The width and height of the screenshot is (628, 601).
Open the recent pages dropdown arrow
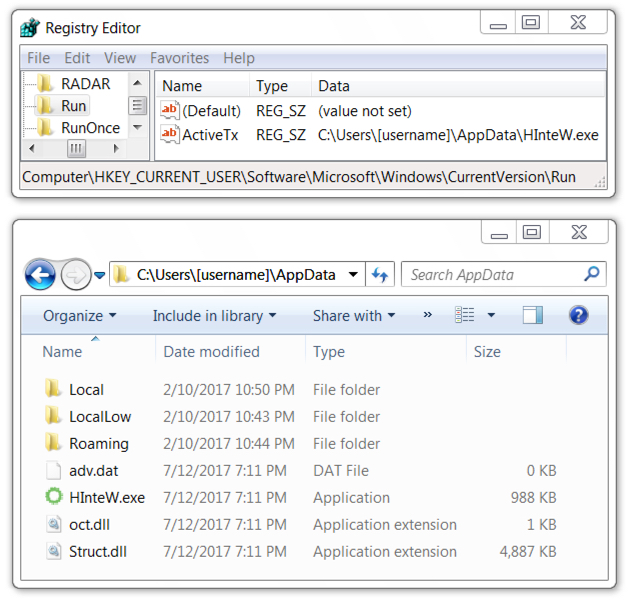click(100, 275)
